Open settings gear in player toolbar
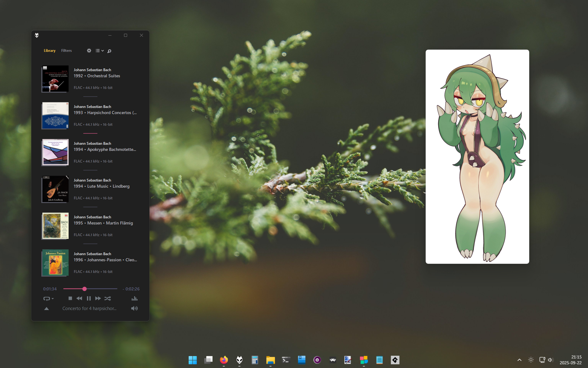588x368 pixels. [x=89, y=51]
